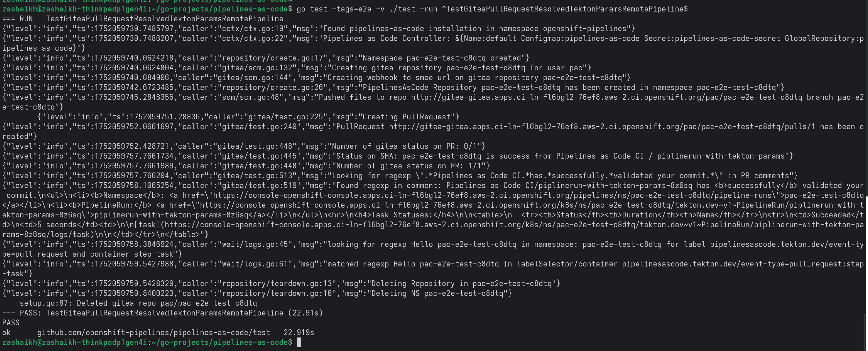Click the github.com/openshift-pipelines/pipelines-as-code/test package path

click(x=154, y=332)
